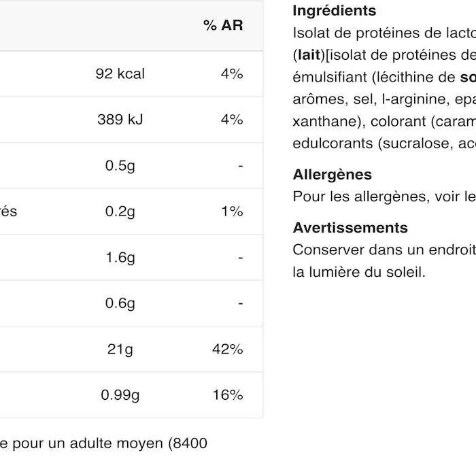The height and width of the screenshot is (476, 476).
Task: Select the "0.99g" table value
Action: tap(120, 395)
